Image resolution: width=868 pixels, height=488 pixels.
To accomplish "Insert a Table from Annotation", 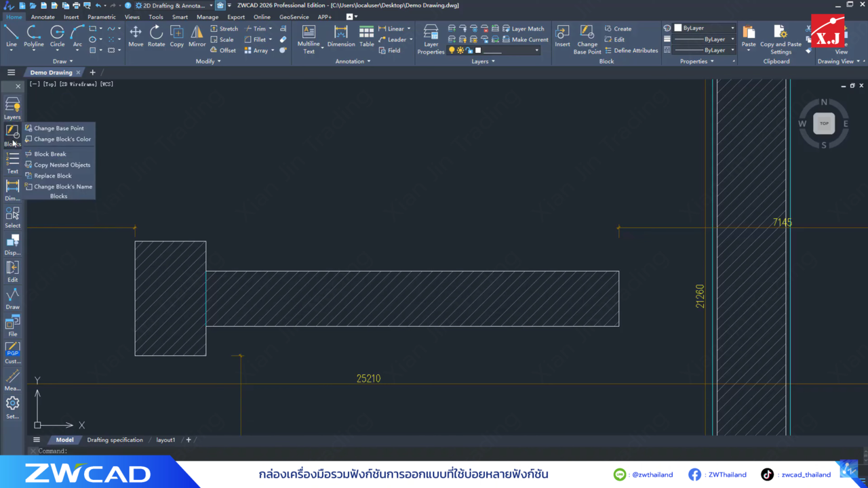I will pyautogui.click(x=366, y=36).
